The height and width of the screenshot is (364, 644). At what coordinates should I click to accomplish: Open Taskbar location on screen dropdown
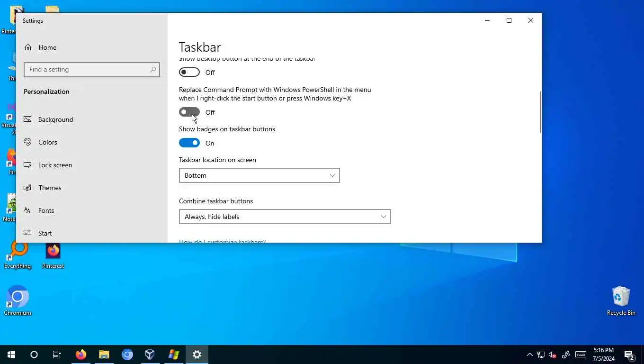tap(259, 175)
